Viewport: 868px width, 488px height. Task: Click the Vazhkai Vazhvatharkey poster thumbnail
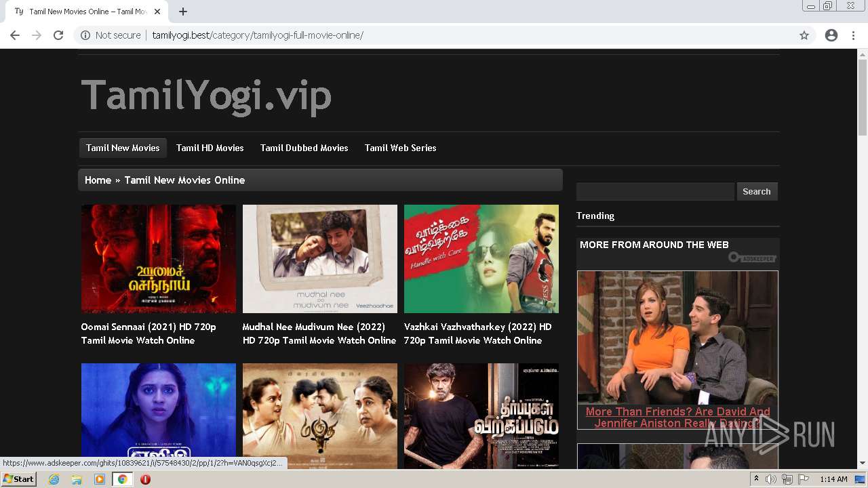click(481, 259)
